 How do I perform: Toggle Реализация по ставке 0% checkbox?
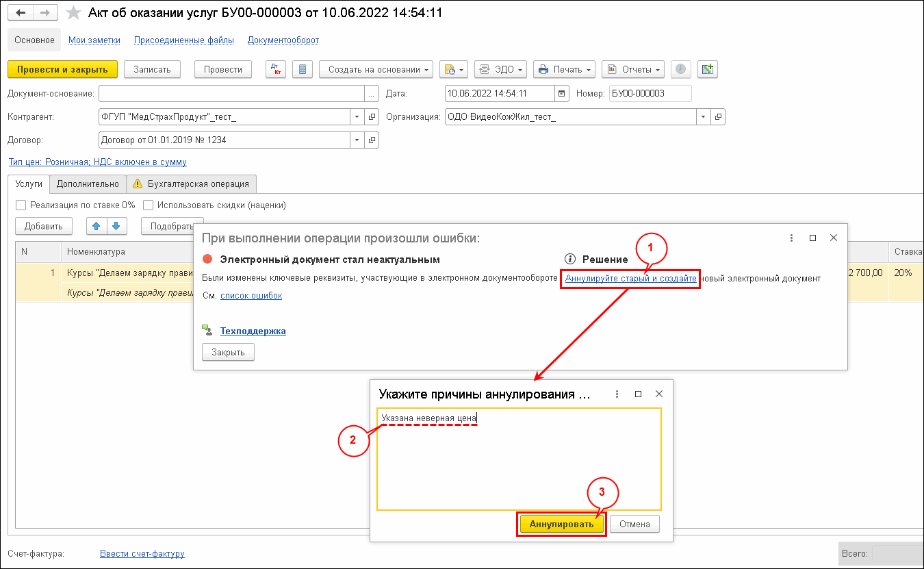pos(21,205)
